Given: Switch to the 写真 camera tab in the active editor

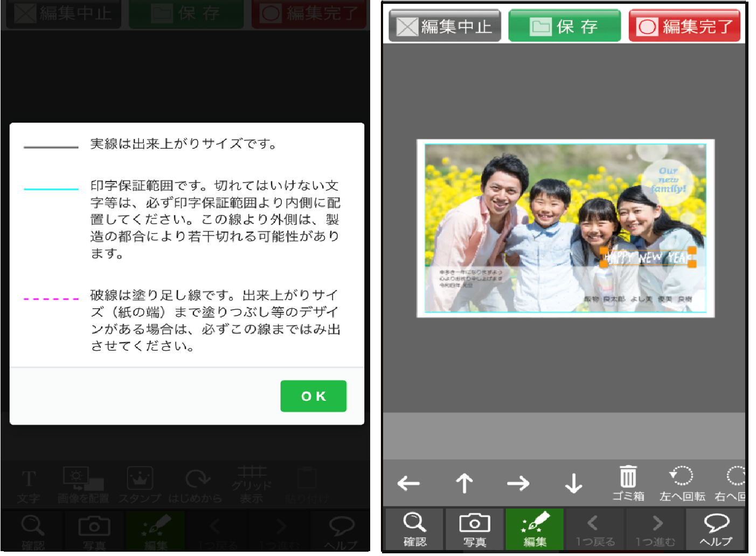Looking at the screenshot, I should (x=474, y=530).
